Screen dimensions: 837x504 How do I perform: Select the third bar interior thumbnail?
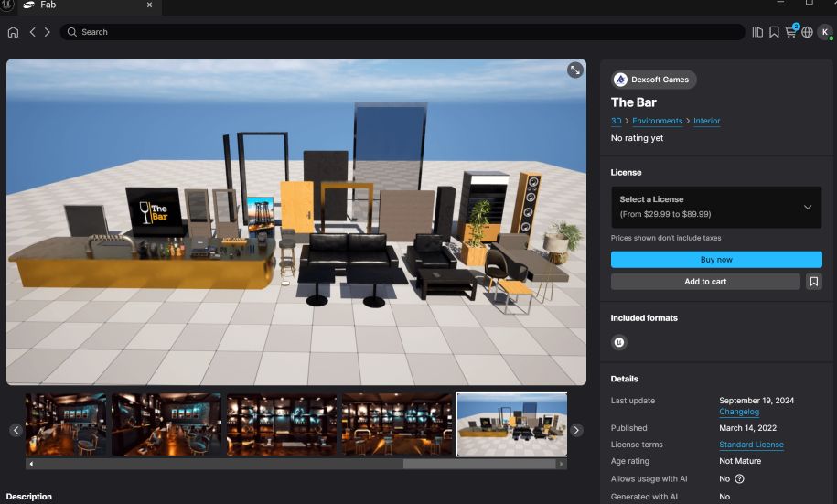pos(282,424)
